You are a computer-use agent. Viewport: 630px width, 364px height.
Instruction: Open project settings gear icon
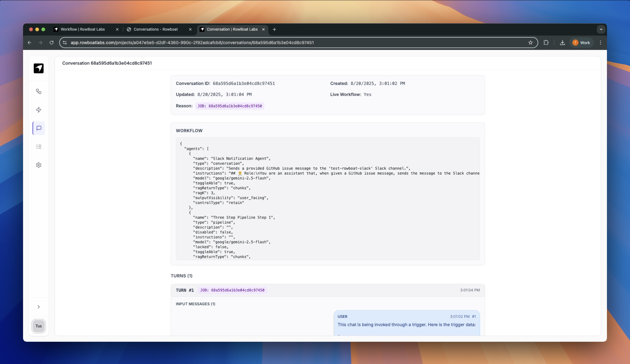pos(39,165)
